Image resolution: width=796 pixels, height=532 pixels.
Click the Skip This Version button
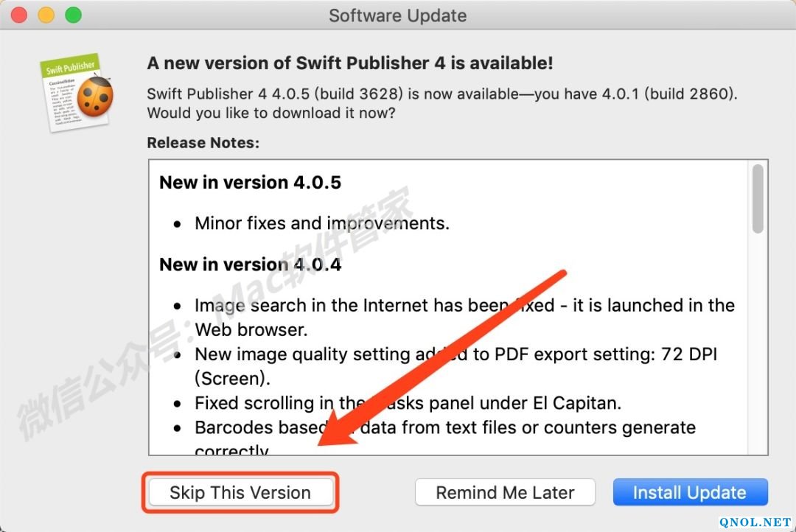[x=240, y=492]
